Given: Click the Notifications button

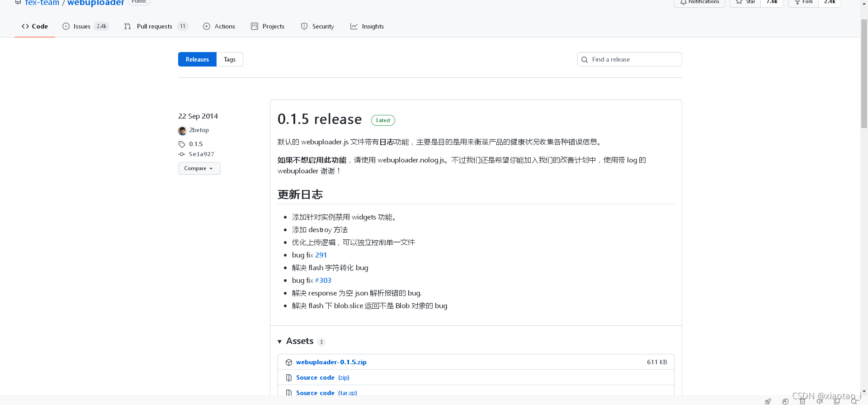Looking at the screenshot, I should click(699, 2).
